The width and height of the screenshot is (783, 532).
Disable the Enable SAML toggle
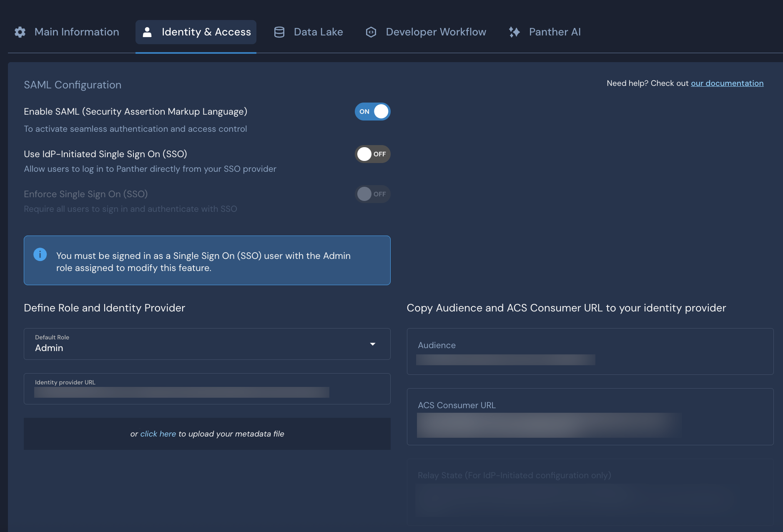373,111
